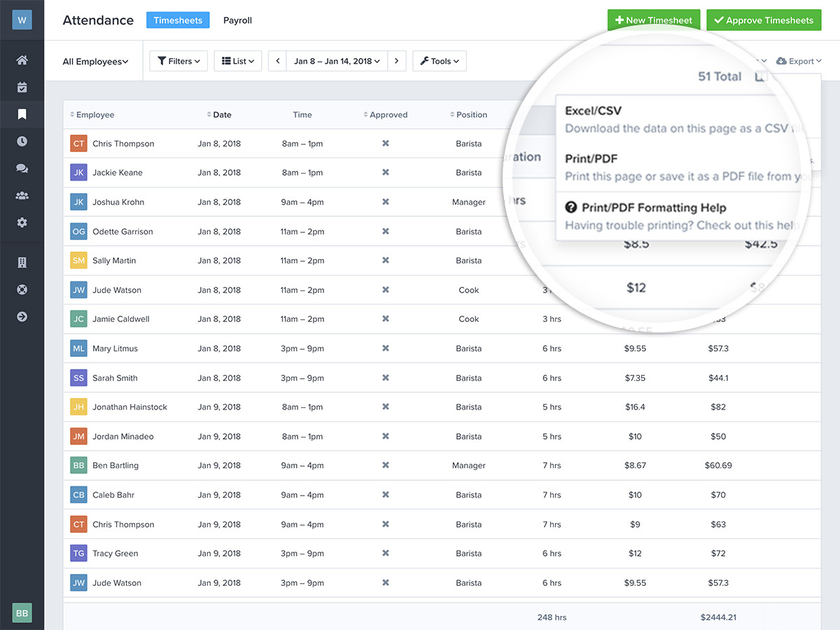Go to the next week arrow
Screen dimensions: 840x630
click(x=397, y=61)
